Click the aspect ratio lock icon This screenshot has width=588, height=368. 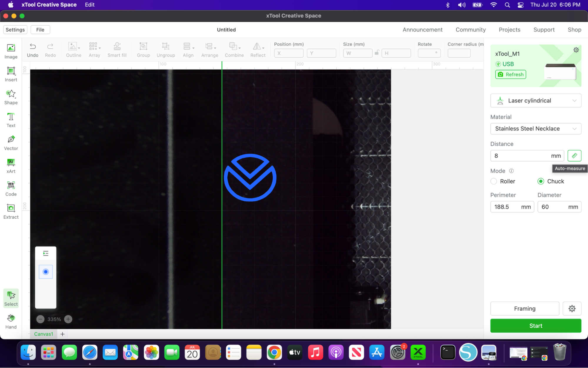click(x=377, y=53)
